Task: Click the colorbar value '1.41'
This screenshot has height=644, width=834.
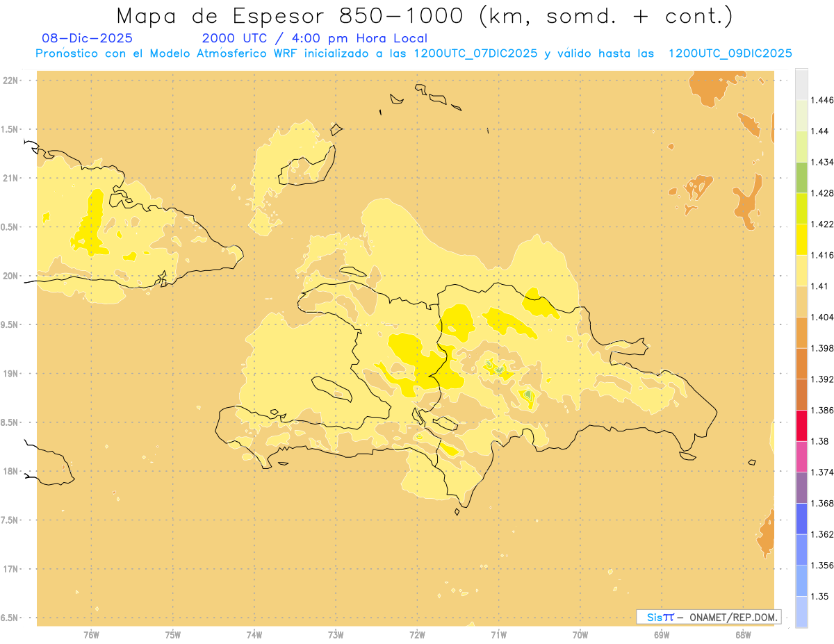Action: (x=820, y=286)
